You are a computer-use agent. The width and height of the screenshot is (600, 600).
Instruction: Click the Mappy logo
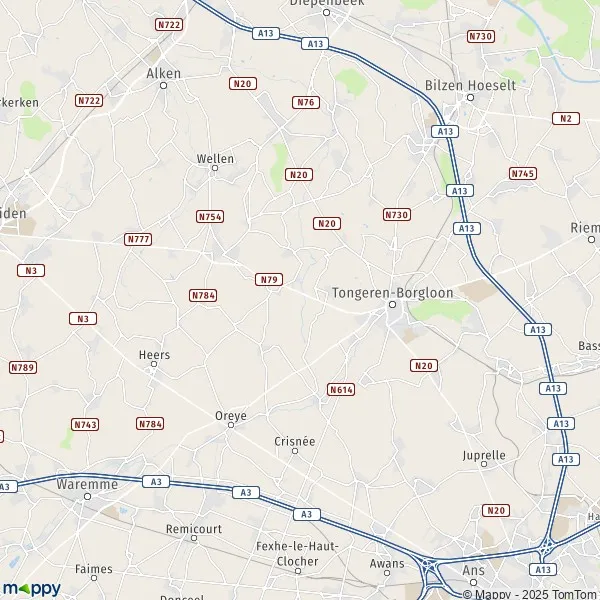point(32,589)
